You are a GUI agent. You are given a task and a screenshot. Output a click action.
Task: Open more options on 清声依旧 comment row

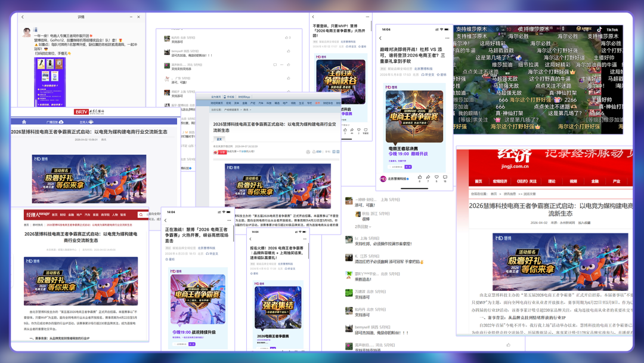pos(281,64)
